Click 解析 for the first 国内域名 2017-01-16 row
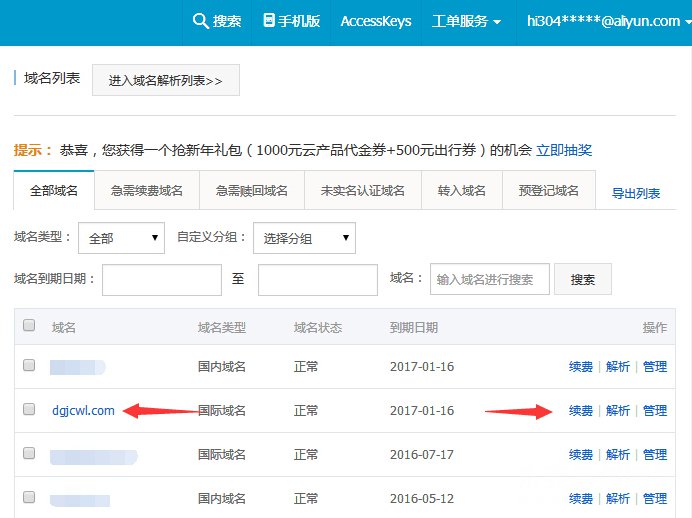 point(618,367)
